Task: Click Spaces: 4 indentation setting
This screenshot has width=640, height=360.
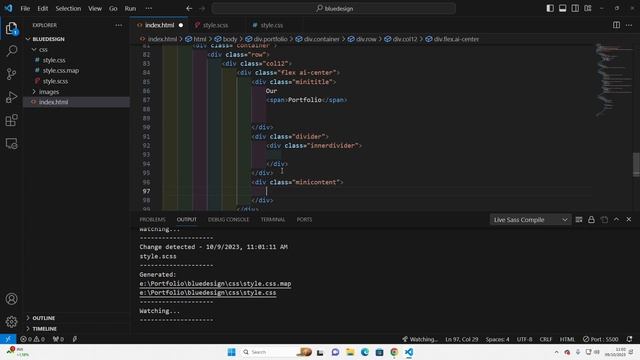Action: [497, 339]
